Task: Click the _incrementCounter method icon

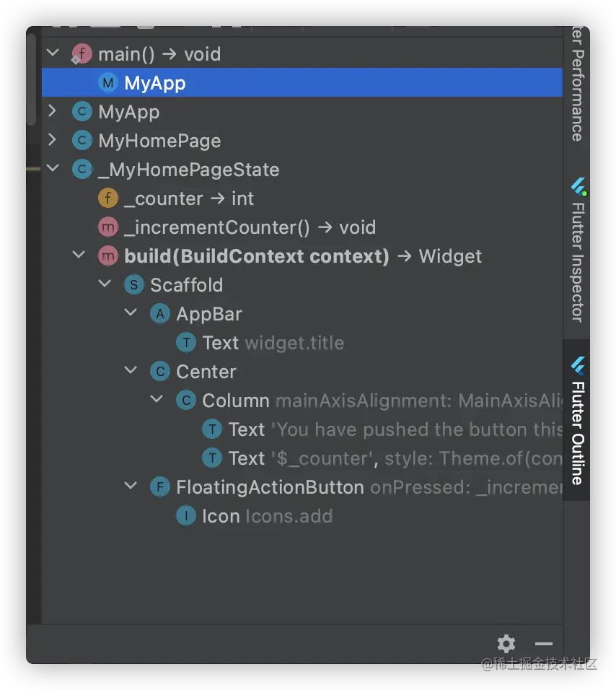Action: click(107, 227)
